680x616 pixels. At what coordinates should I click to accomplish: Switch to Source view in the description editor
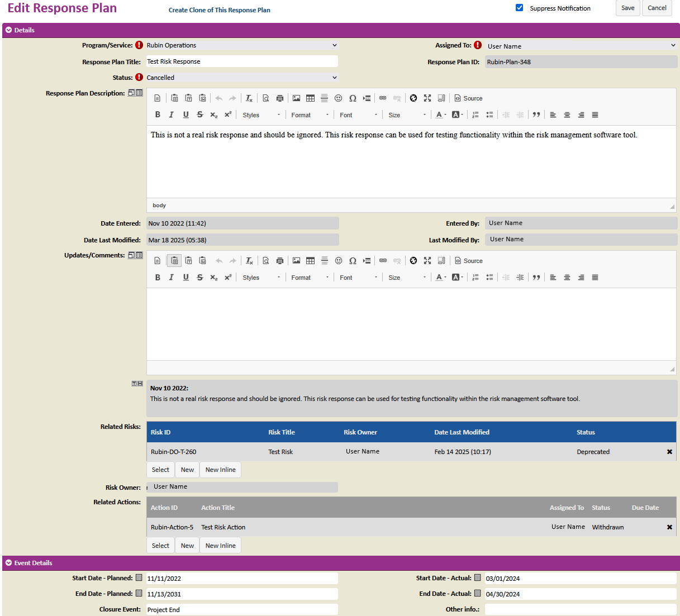[468, 98]
